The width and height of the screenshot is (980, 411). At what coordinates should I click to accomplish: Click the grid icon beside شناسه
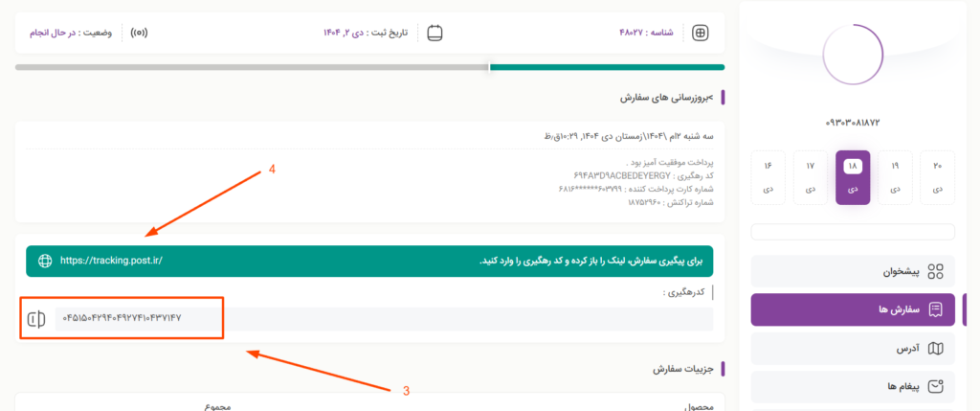(x=702, y=33)
